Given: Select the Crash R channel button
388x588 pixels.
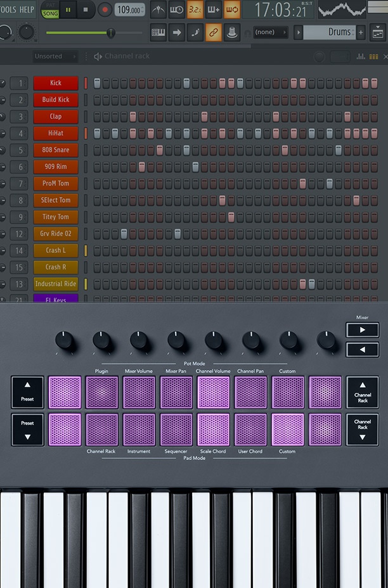Looking at the screenshot, I should [x=56, y=267].
